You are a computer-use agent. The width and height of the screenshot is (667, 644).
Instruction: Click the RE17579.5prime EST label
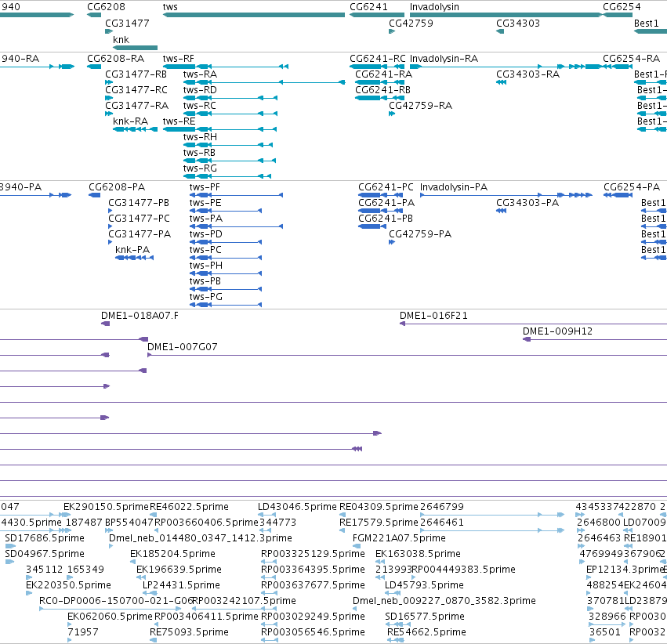click(x=379, y=523)
